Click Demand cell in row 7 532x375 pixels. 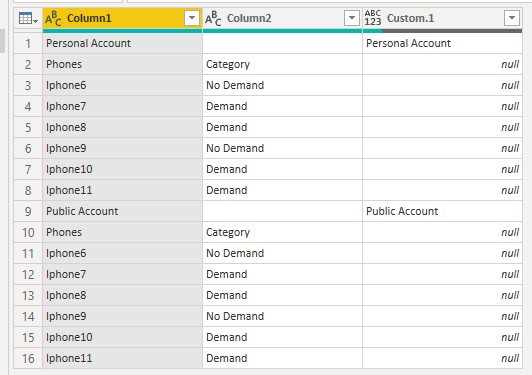[282, 170]
